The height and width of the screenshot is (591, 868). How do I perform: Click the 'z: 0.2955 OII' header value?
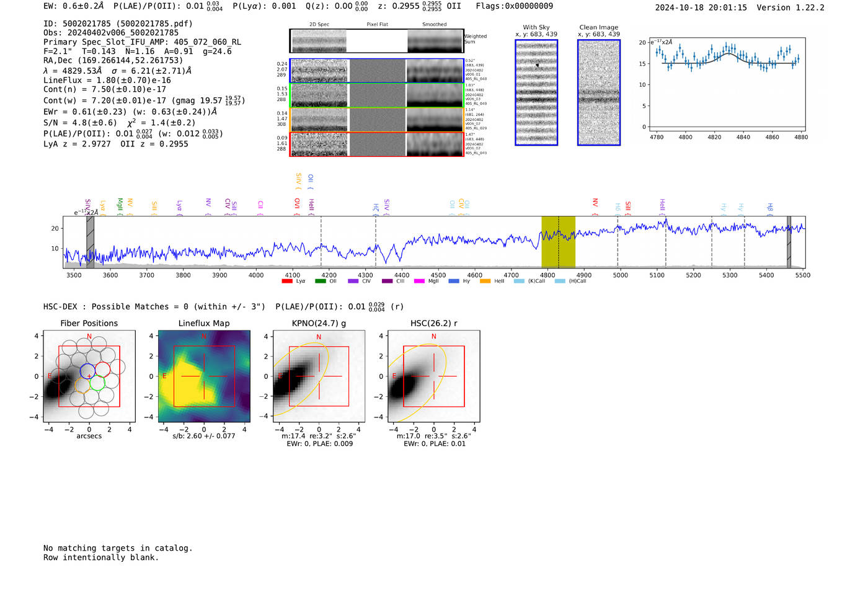(419, 6)
